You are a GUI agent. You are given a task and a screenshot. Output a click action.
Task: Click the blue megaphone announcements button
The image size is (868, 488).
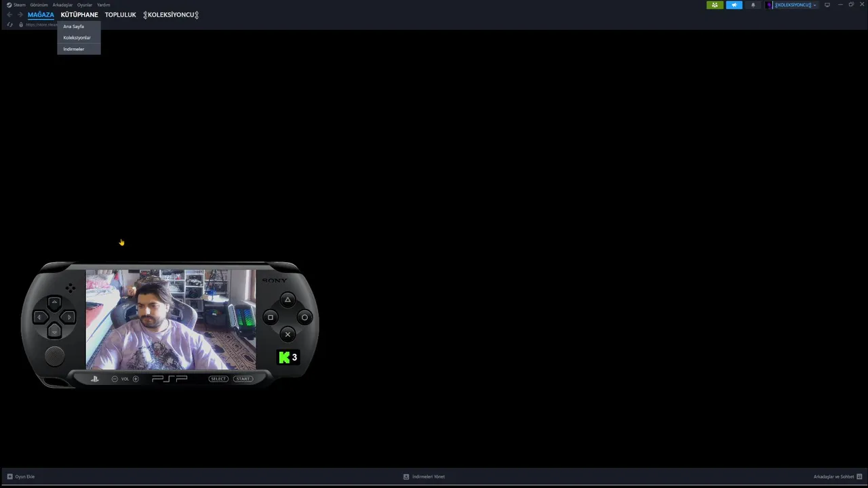coord(734,5)
